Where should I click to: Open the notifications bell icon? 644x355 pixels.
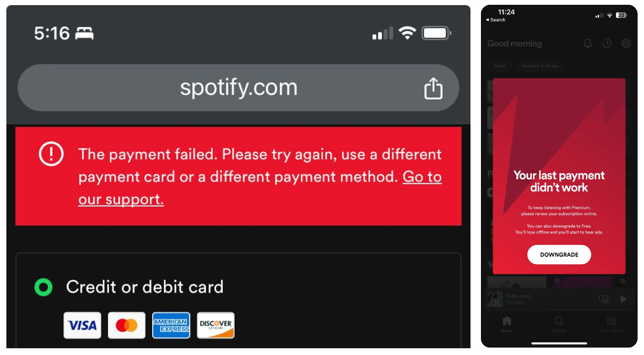coord(587,44)
